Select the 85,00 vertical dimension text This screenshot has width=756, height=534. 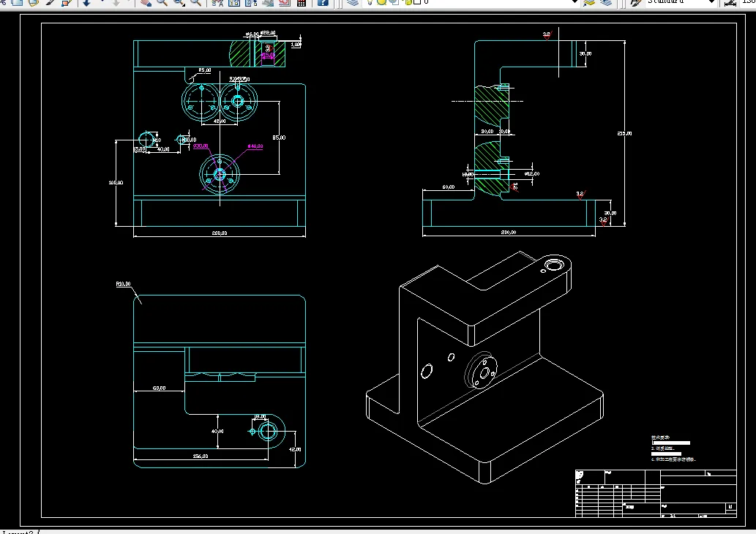[x=279, y=138]
